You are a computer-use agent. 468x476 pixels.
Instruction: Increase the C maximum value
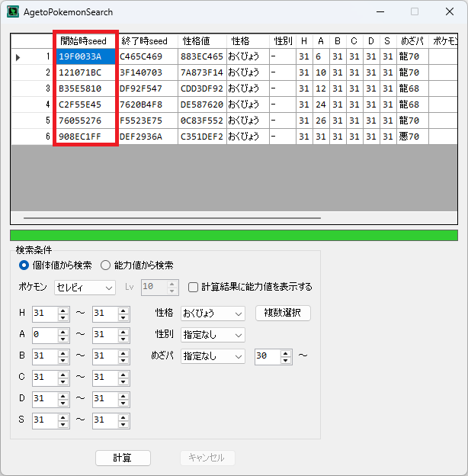pos(123,375)
